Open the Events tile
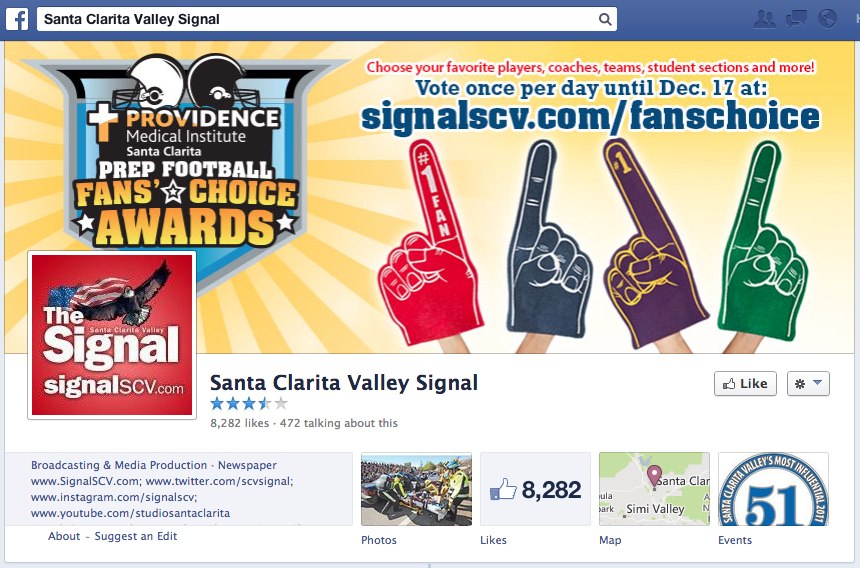This screenshot has height=568, width=860. (x=773, y=489)
